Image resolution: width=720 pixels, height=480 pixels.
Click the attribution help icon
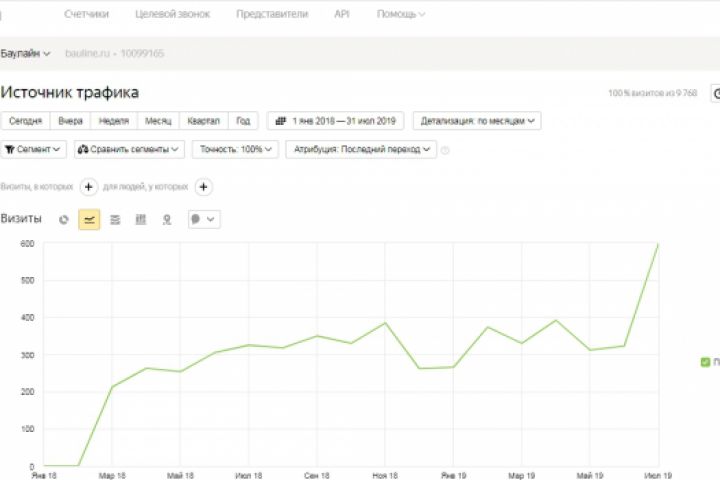(445, 150)
